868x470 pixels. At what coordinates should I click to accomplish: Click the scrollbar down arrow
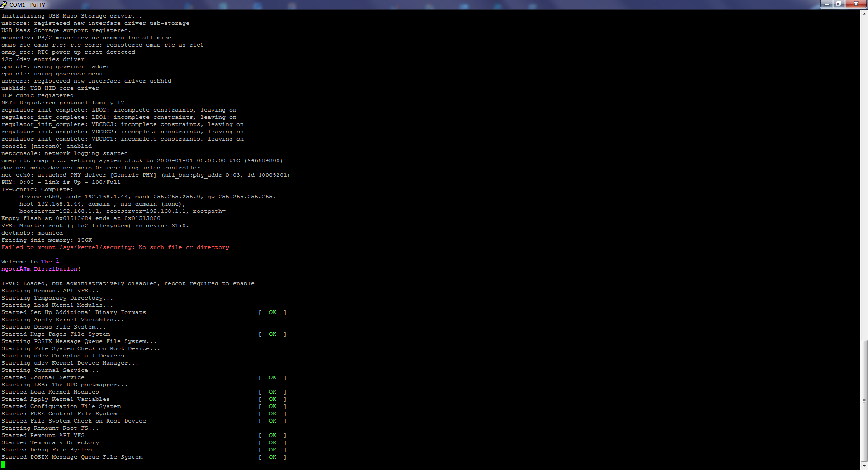tap(864, 466)
